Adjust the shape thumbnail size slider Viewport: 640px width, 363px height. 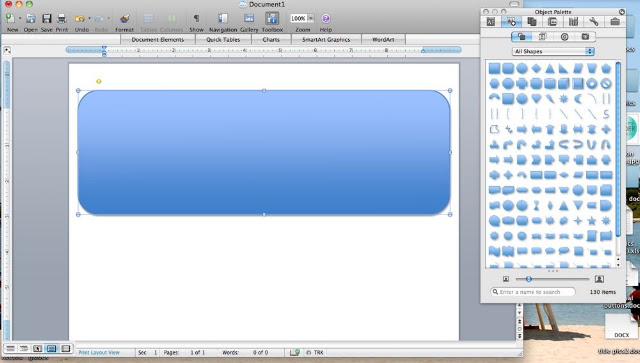(529, 279)
